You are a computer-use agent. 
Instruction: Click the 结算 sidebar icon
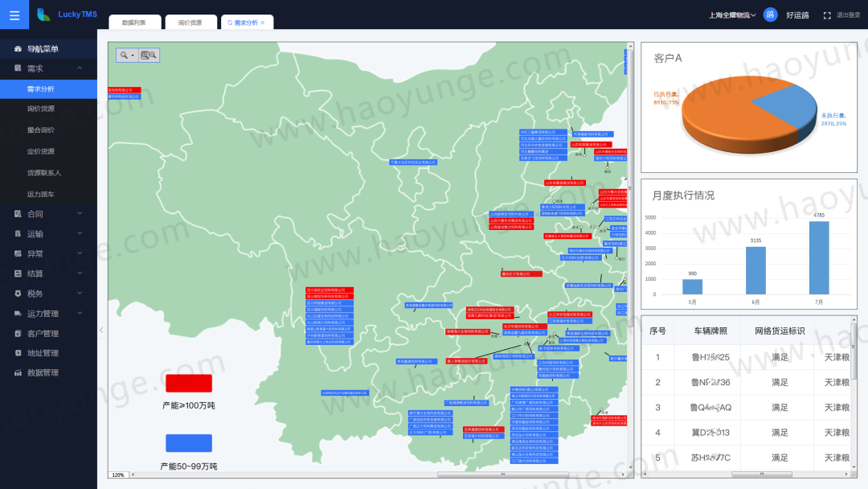coord(18,273)
